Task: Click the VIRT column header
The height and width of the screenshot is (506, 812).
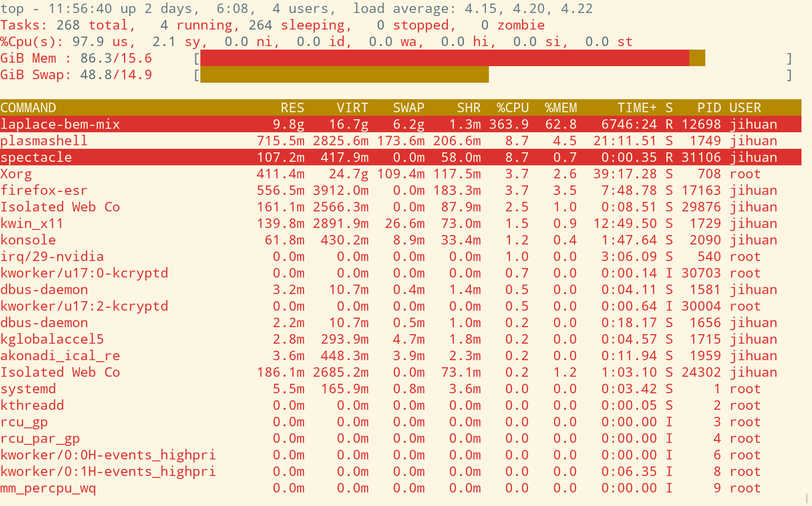Action: 353,108
